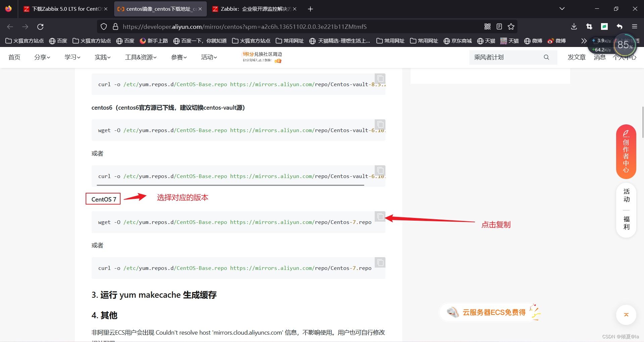Open the tracking protection shield icon
The image size is (644, 342).
[104, 26]
